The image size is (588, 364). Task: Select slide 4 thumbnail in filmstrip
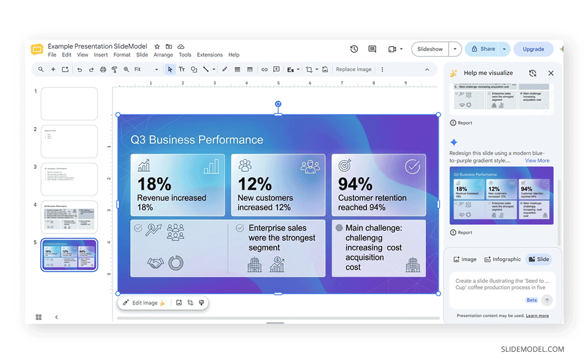[69, 217]
